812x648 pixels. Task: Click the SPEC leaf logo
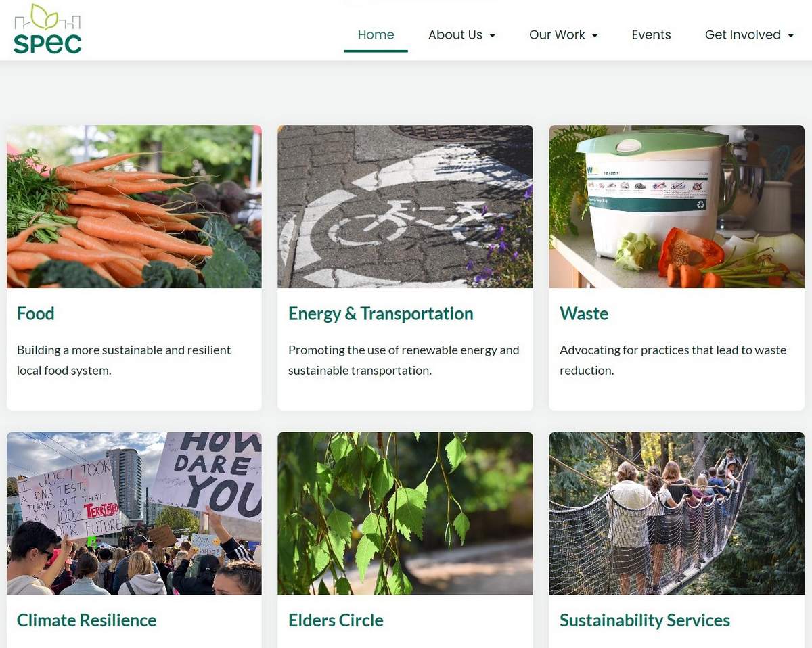click(x=47, y=29)
